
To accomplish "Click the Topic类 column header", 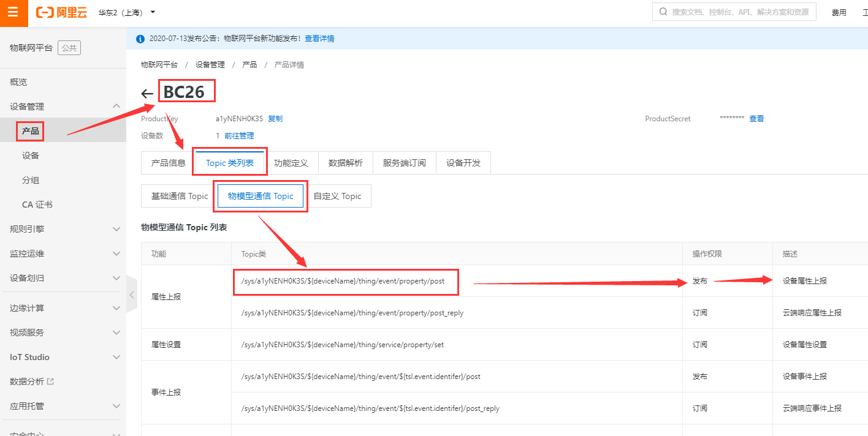I will 457,254.
